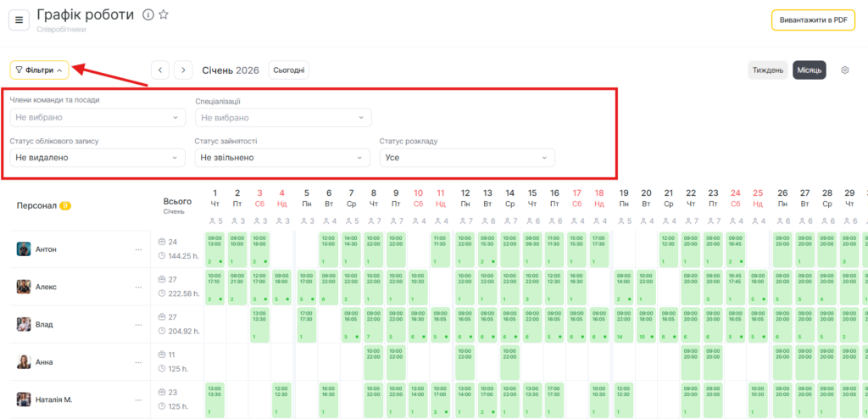Collapse the Фільтри panel
The image size is (868, 419).
coord(39,70)
